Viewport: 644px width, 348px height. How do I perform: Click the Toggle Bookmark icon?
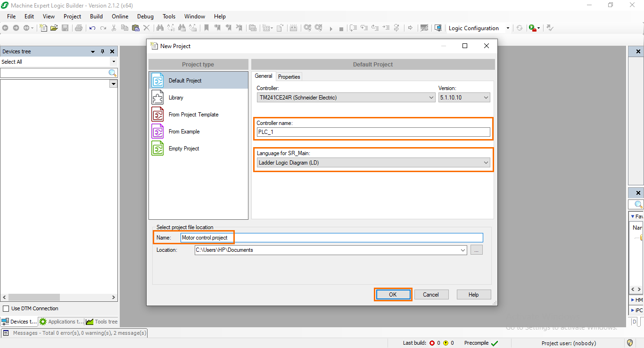206,28
